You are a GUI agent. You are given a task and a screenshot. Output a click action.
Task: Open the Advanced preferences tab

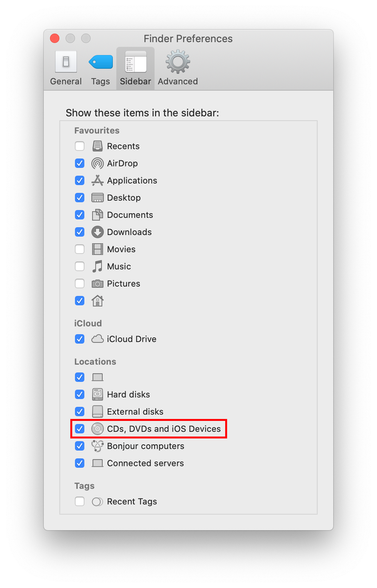pos(178,68)
